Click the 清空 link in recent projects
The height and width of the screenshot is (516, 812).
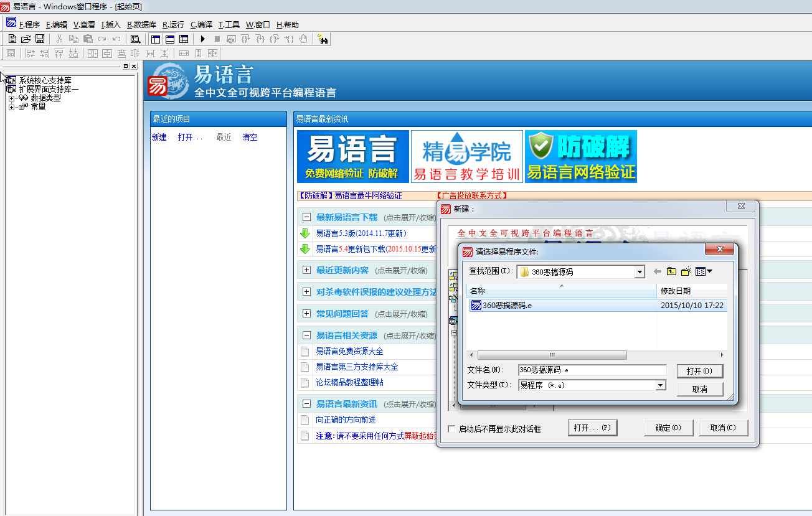tap(250, 138)
